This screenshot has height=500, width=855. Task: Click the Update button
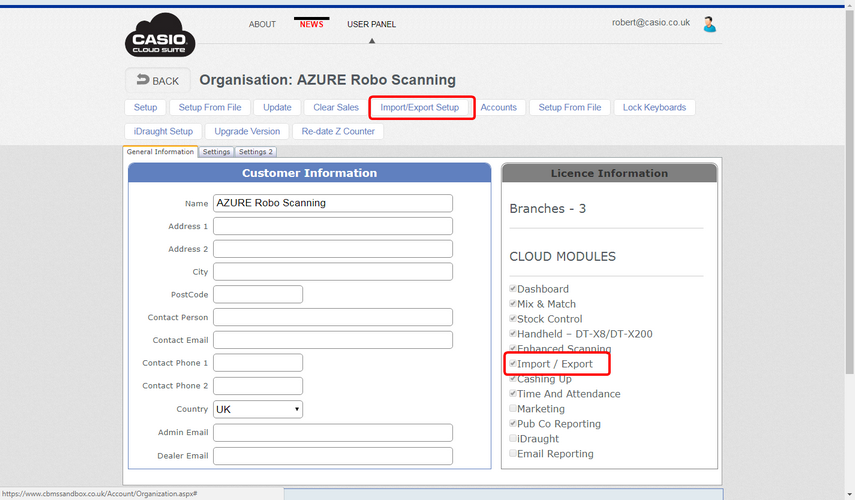277,107
